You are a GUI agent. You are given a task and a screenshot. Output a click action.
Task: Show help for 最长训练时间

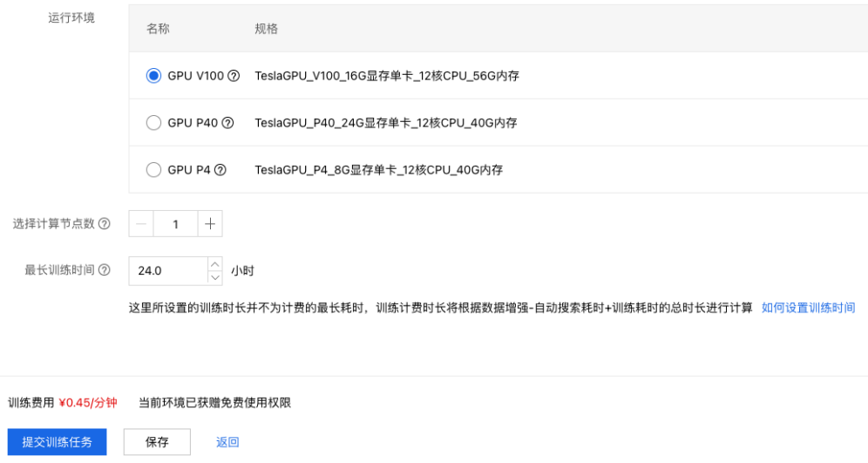tap(104, 270)
